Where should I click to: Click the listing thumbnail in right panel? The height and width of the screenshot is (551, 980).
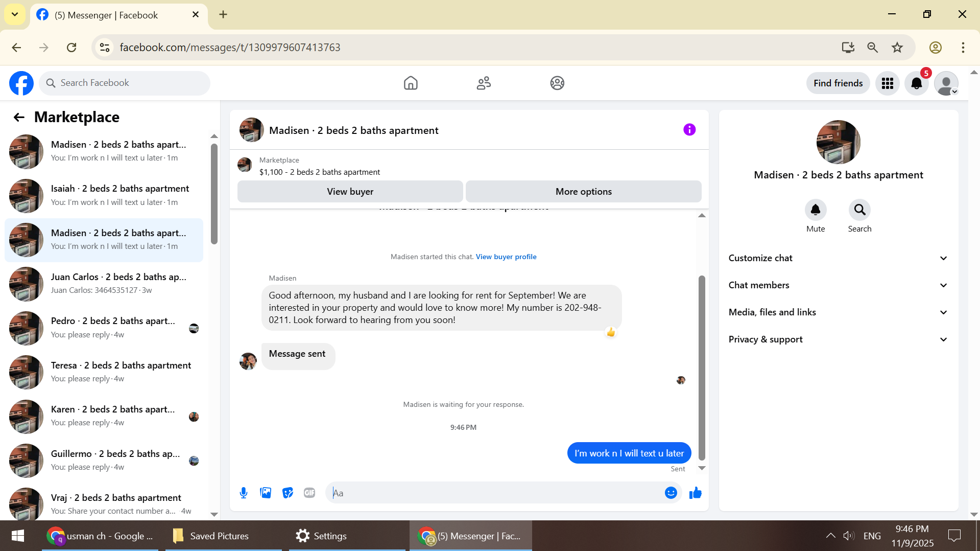tap(839, 142)
